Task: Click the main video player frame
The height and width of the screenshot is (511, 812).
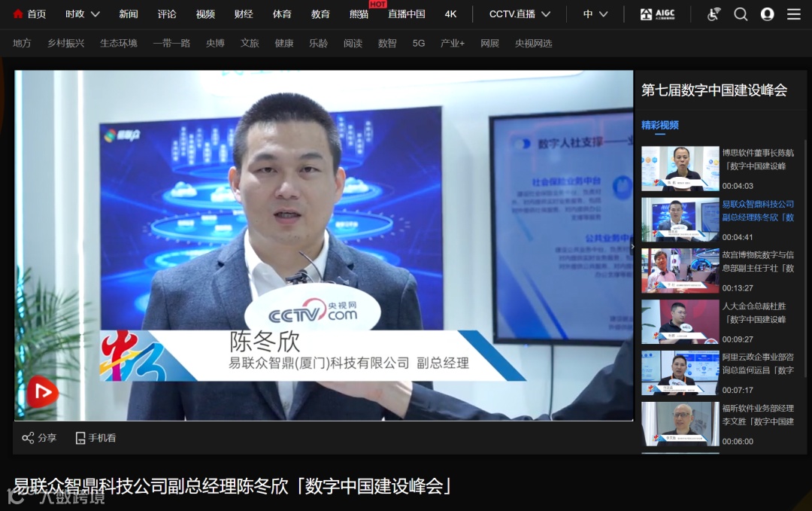Action: 323,245
